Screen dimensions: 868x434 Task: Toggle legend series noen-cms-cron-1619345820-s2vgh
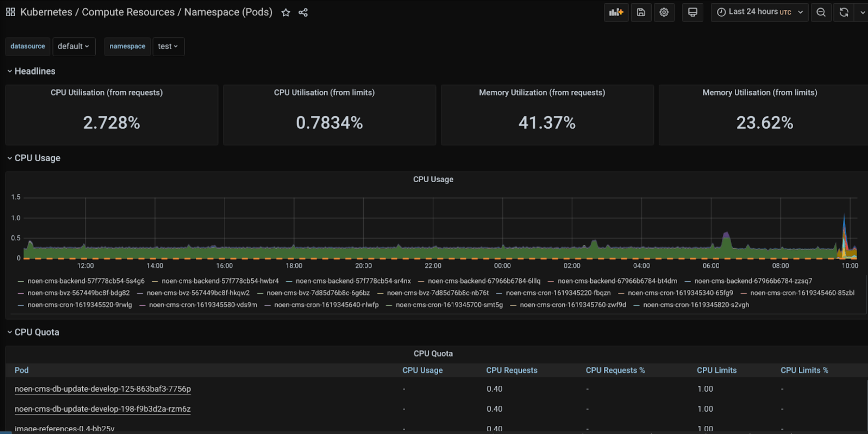coord(696,305)
